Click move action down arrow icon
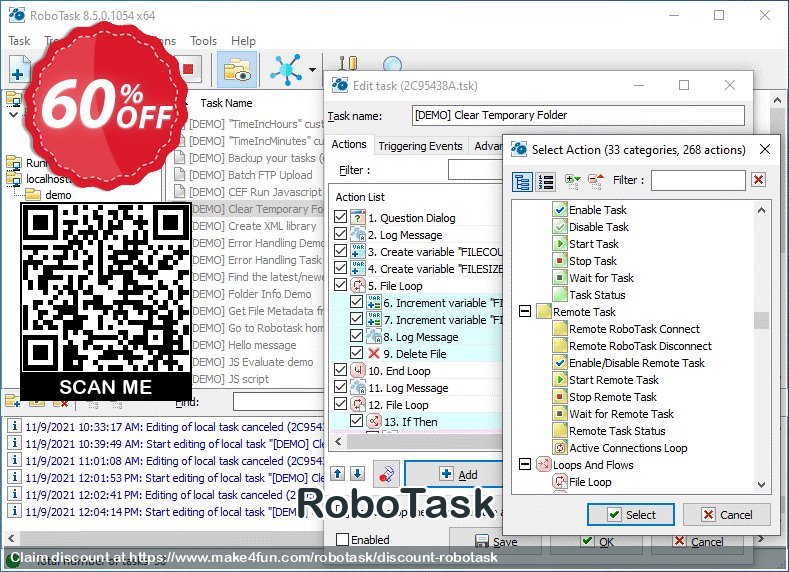The height and width of the screenshot is (572, 789). pyautogui.click(x=357, y=474)
